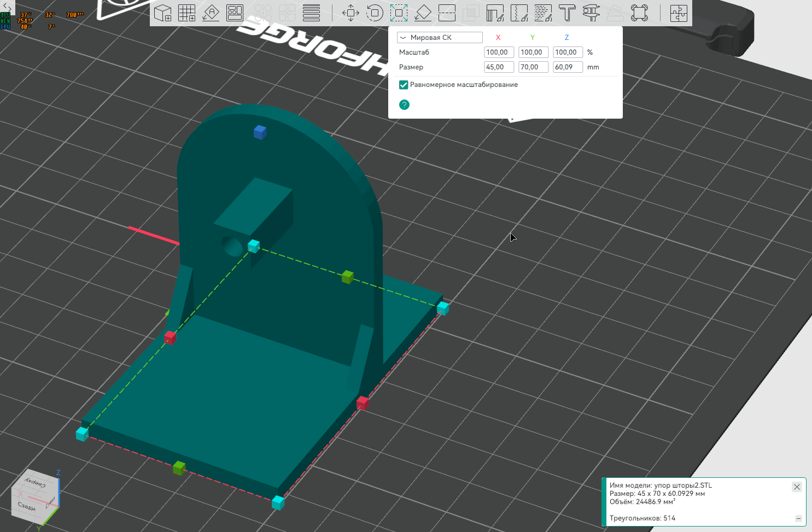Click the Y size field showing 70,00
The width and height of the screenshot is (812, 532).
coord(533,67)
